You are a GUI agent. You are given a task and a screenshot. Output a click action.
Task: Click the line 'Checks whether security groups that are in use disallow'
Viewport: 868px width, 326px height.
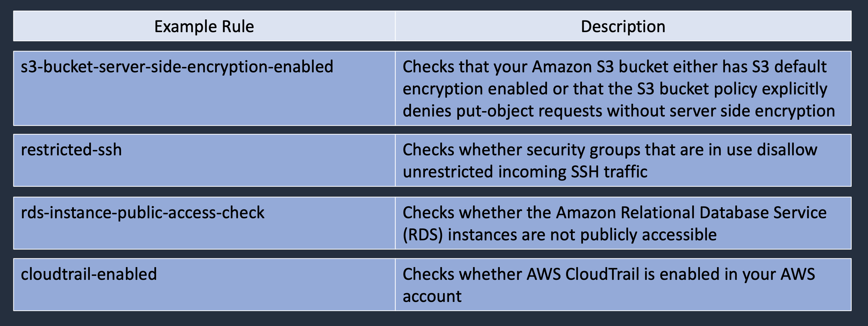coord(610,150)
